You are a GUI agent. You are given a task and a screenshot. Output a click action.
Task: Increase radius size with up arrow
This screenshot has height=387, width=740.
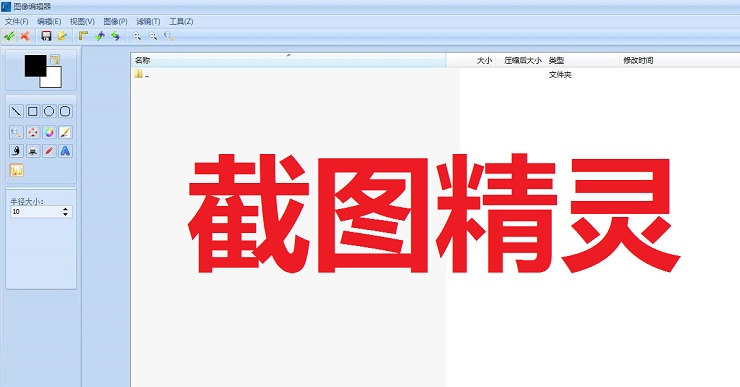[66, 209]
